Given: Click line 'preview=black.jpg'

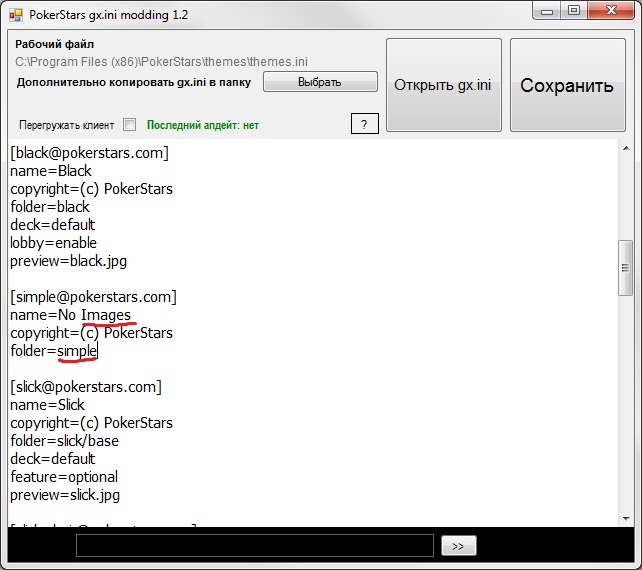Looking at the screenshot, I should (x=68, y=261).
